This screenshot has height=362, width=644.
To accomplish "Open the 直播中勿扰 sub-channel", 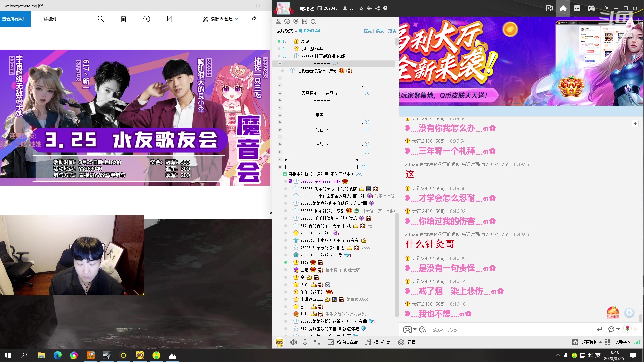I will click(321, 174).
